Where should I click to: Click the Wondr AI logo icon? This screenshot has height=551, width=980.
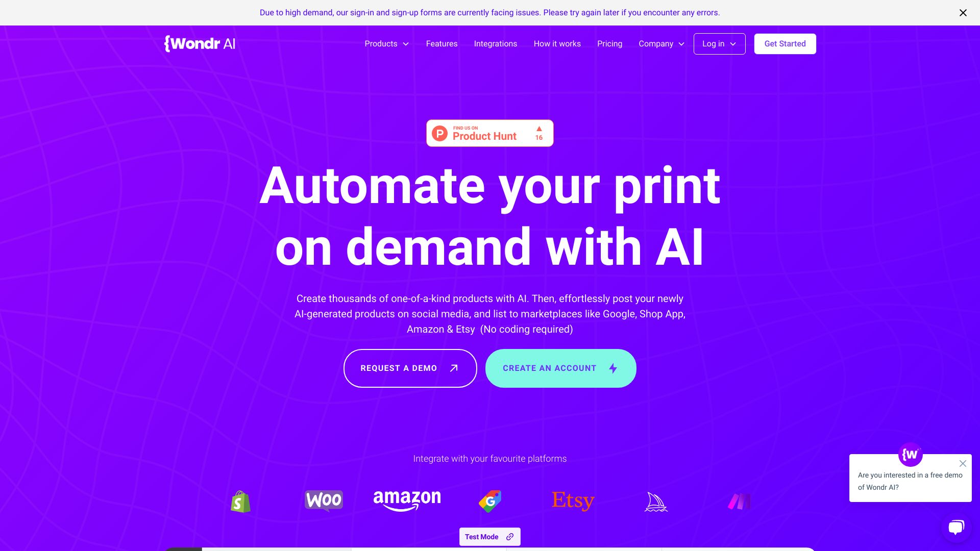[x=199, y=44]
